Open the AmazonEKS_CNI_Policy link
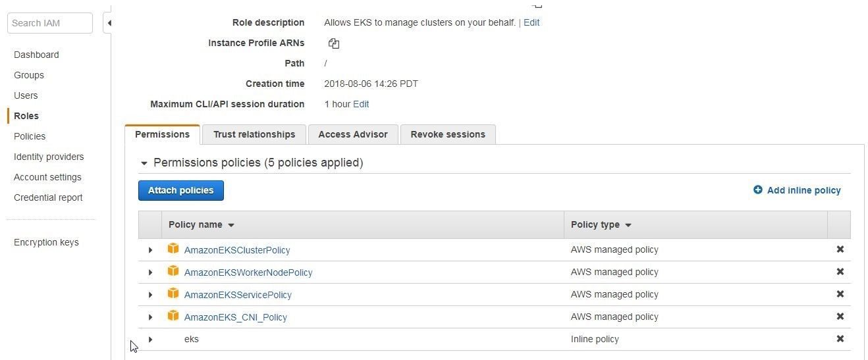Viewport: 868px width, 360px height. (236, 317)
